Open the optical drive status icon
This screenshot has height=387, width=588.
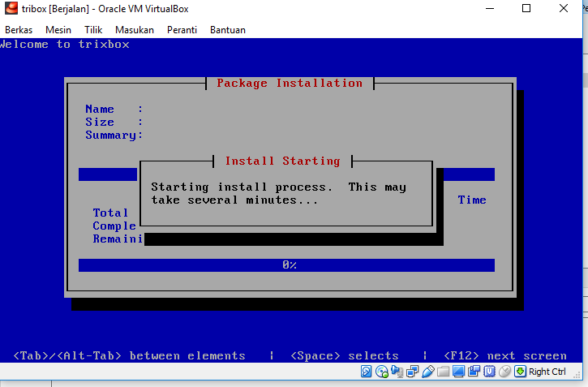point(381,372)
